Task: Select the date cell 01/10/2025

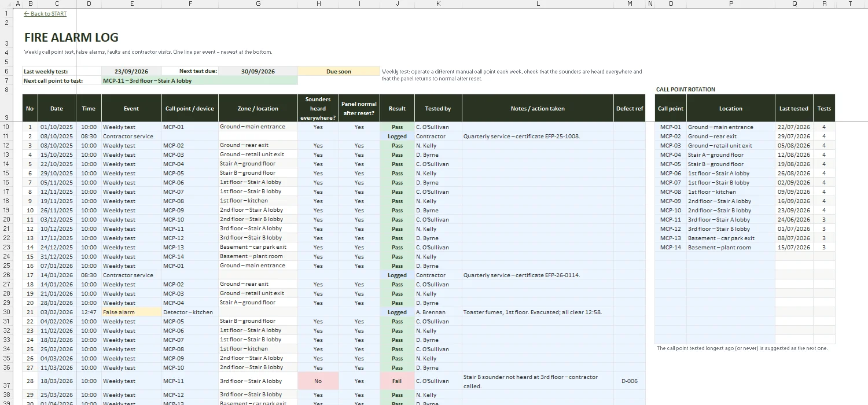Action: [x=57, y=127]
